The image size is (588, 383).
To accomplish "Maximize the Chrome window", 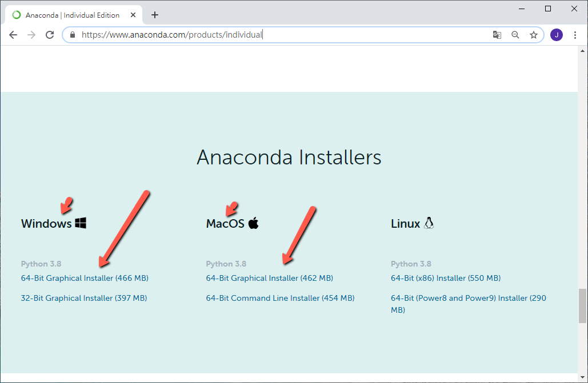I will [x=548, y=9].
